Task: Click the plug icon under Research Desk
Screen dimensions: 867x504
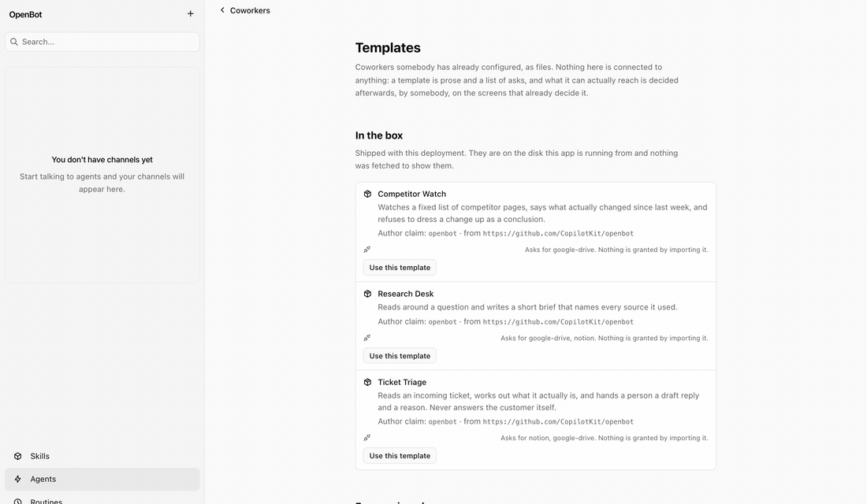Action: coord(367,338)
